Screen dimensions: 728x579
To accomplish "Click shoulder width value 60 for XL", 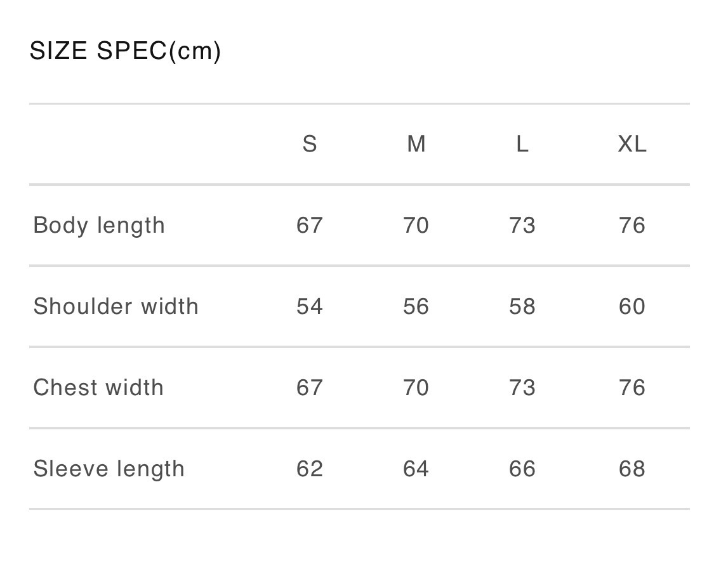I will (x=632, y=306).
